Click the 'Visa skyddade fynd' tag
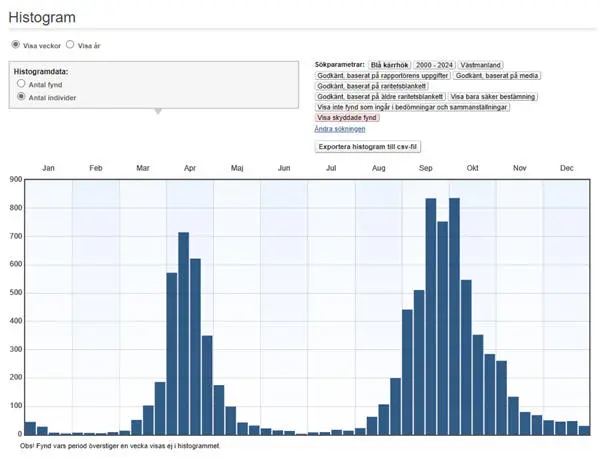 click(x=346, y=118)
